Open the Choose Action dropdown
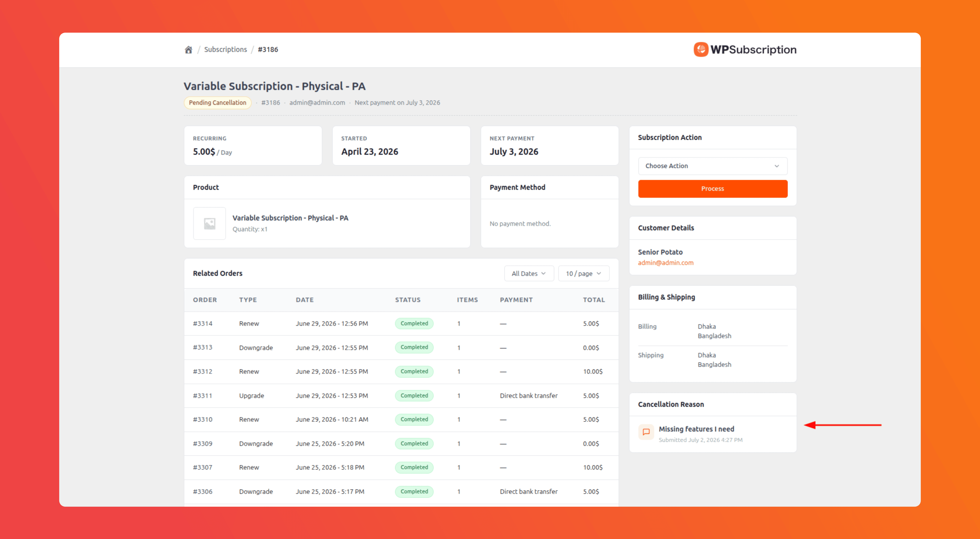 click(713, 166)
